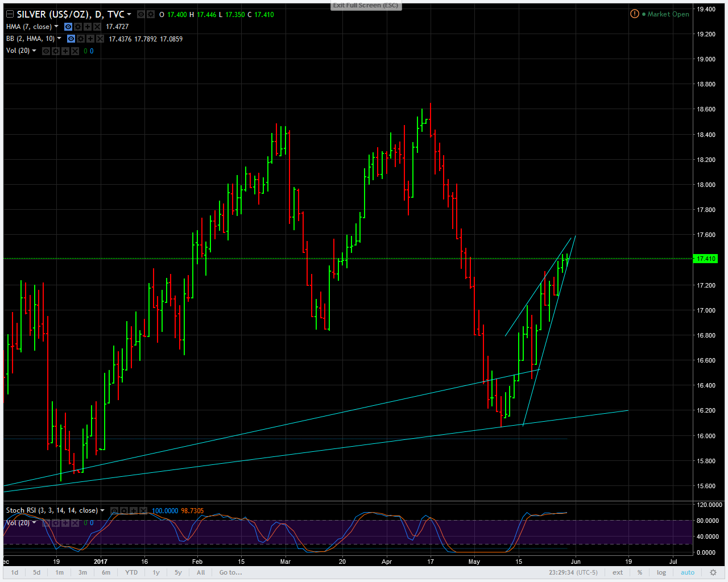The image size is (728, 582).
Task: Open the lower-pane Vol (20) settings gear
Action: coord(56,523)
